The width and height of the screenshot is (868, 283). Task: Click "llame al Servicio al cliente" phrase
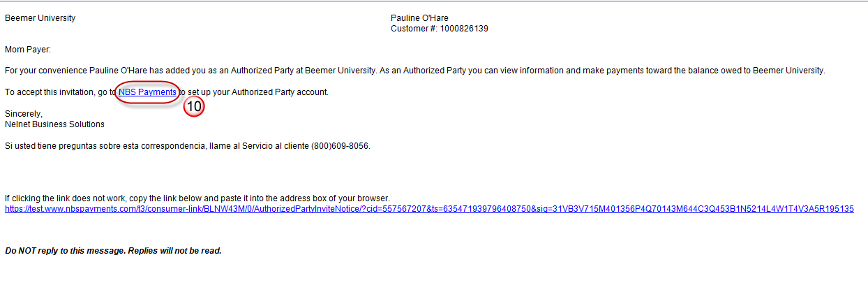click(258, 146)
